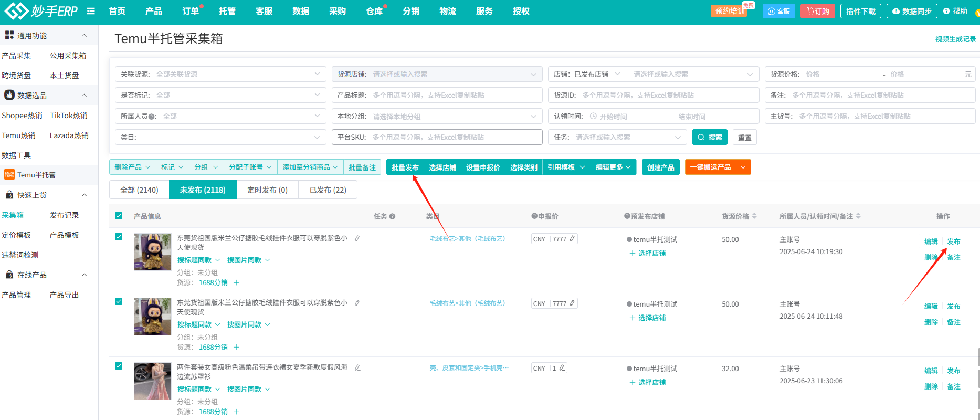Screen dimensions: 980x420
Task: Uncheck the checkbox for the 两件套装女 dress product
Action: coord(119,366)
